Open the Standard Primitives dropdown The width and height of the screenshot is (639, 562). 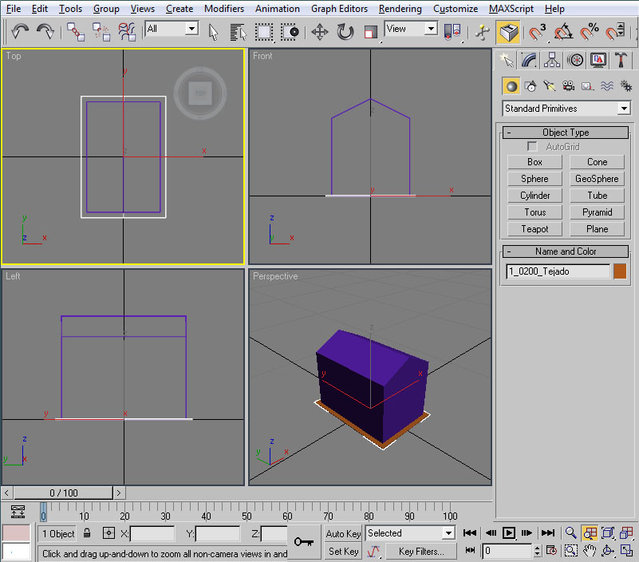(x=566, y=108)
